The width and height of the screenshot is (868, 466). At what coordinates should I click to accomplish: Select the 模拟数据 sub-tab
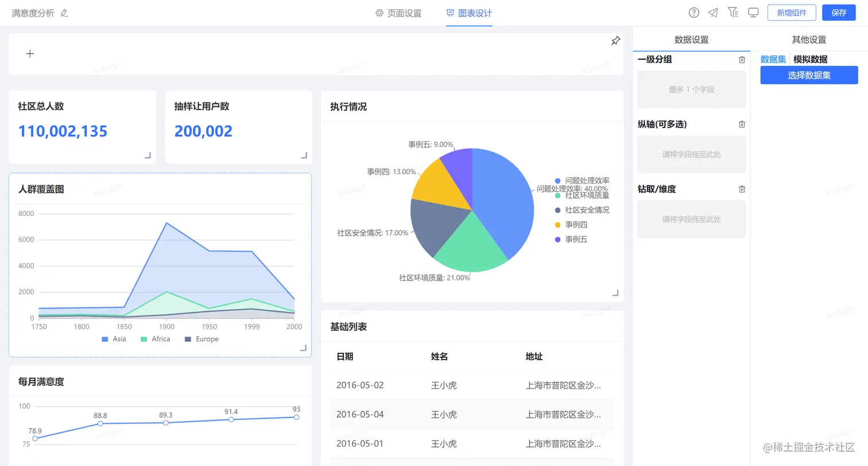click(810, 59)
